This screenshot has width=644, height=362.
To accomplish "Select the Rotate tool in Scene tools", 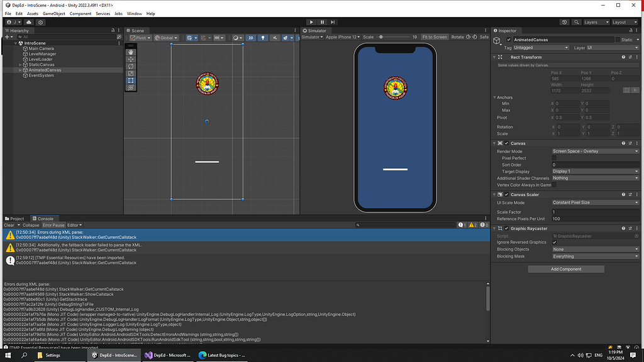I will pos(131,66).
